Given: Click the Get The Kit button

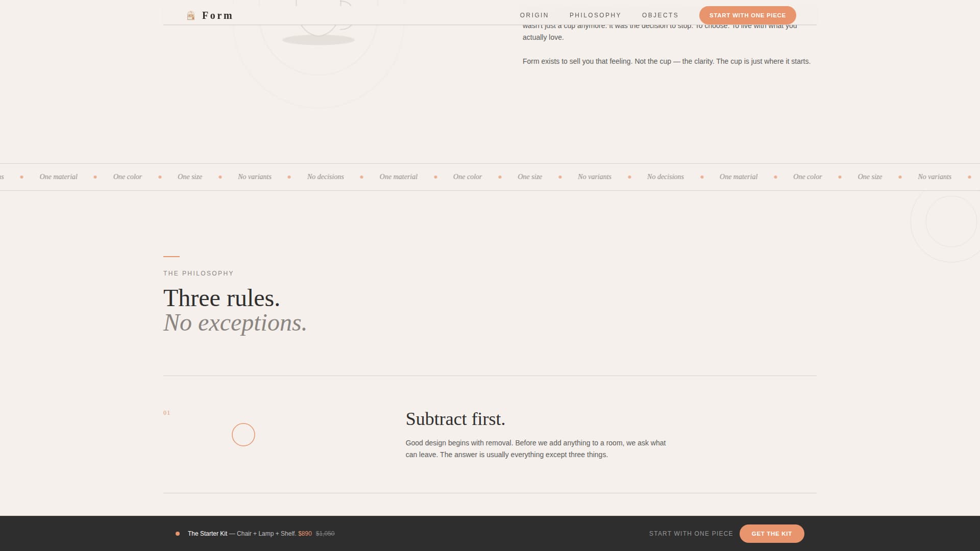Looking at the screenshot, I should point(771,534).
